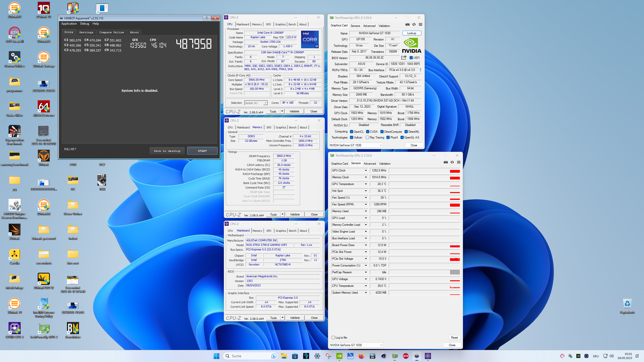
Task: Open BenchMate desktop icon
Action: point(73,330)
